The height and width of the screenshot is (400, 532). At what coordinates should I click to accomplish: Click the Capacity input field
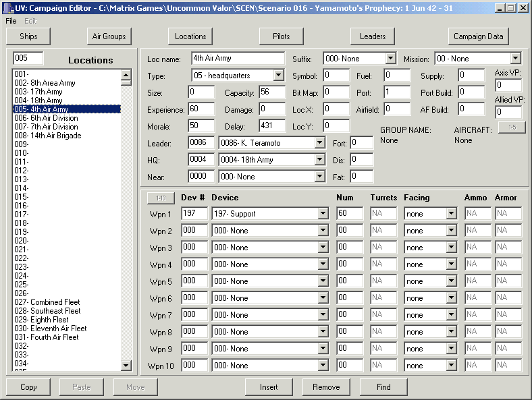coord(272,92)
